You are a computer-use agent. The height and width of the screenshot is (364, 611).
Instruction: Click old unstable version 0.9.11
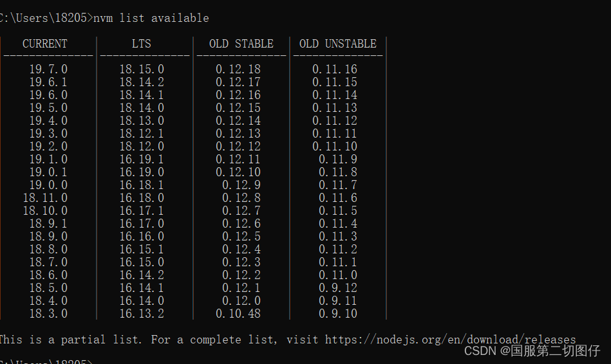click(x=338, y=300)
